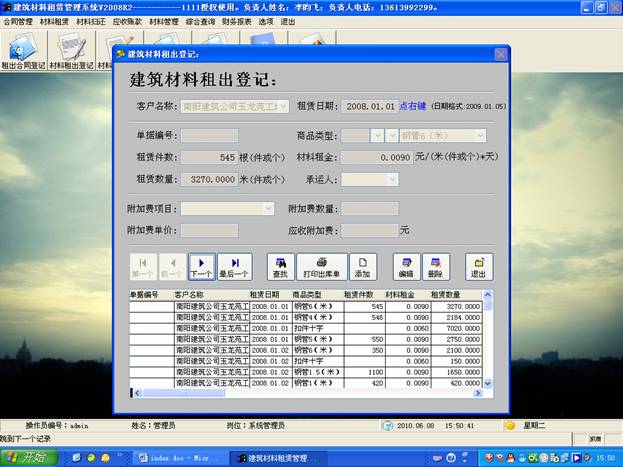Open the 钢管6（米） product dropdown
The width and height of the screenshot is (623, 467).
click(480, 135)
